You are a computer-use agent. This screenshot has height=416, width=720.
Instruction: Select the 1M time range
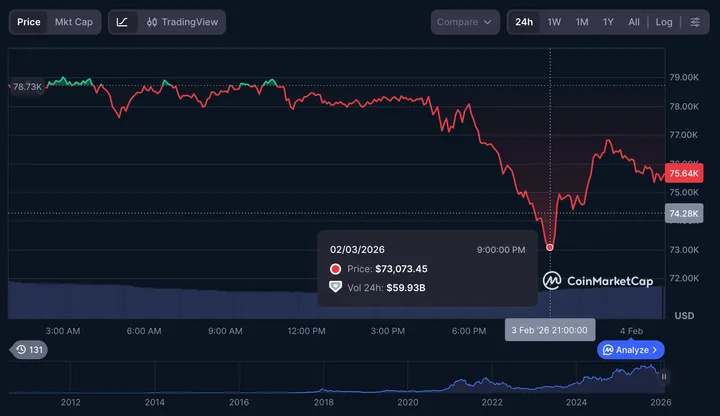click(x=581, y=22)
